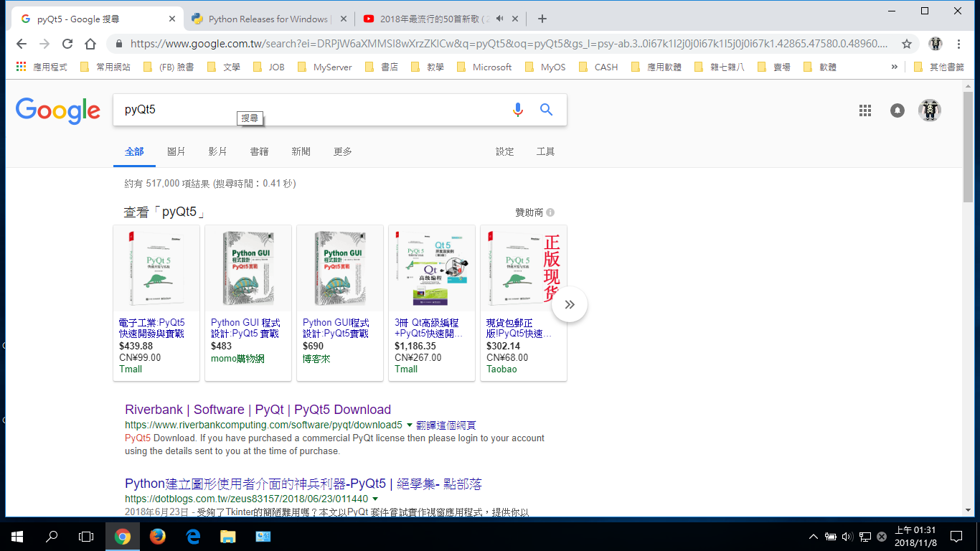Open Riverbank result URL dropdown arrow

click(x=410, y=425)
